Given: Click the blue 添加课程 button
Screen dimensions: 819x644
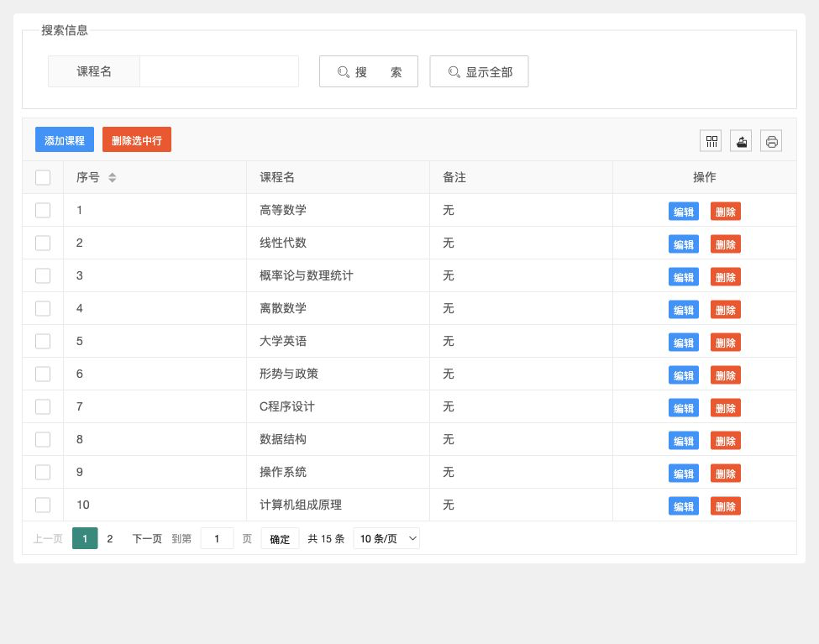Looking at the screenshot, I should click(x=65, y=140).
